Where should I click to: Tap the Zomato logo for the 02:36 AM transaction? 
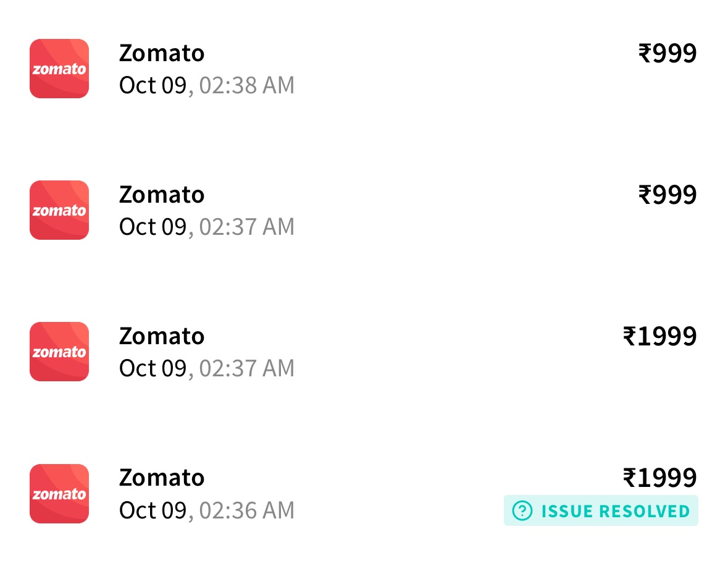(59, 494)
